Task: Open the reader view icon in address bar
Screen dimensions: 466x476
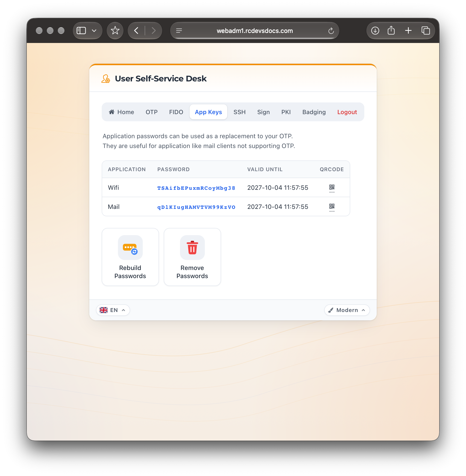Action: point(179,31)
